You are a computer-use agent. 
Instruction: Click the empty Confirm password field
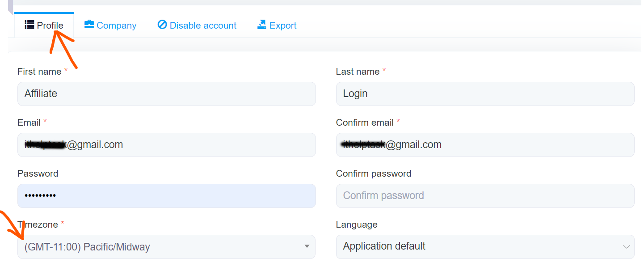point(485,196)
